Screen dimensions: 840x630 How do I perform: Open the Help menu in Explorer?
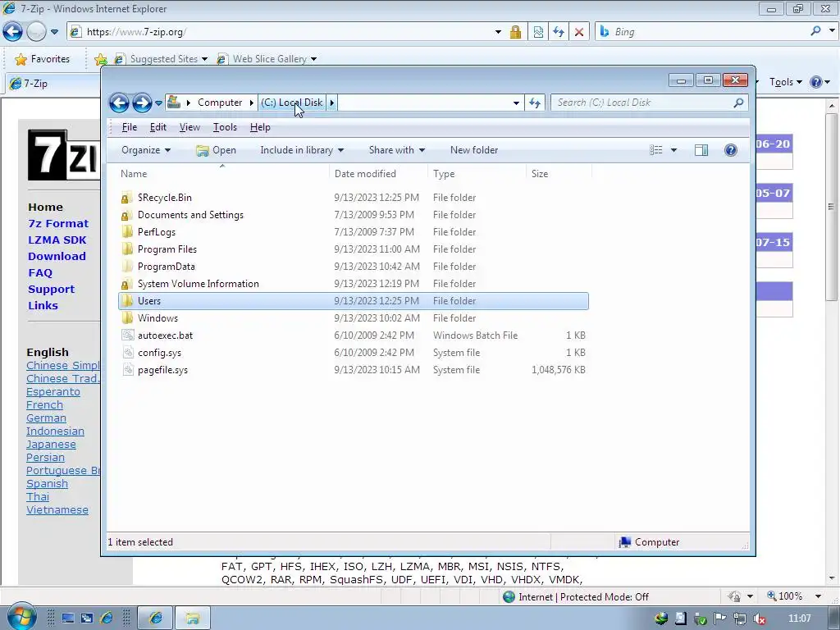(x=260, y=127)
